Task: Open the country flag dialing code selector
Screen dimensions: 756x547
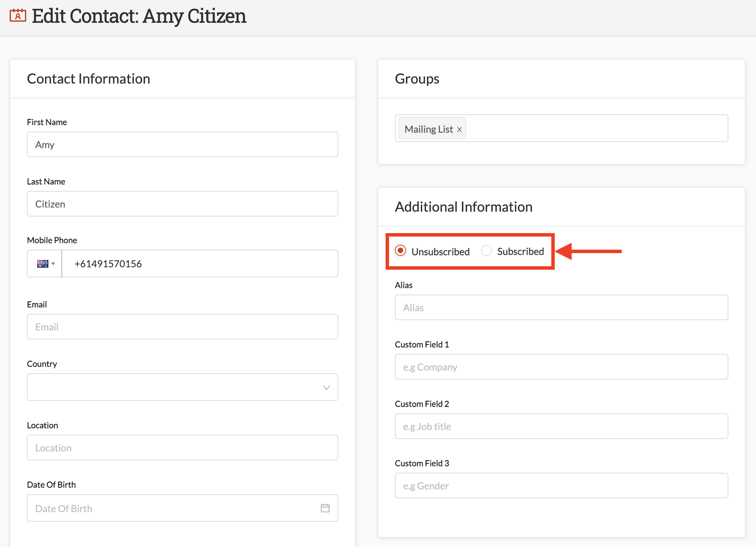Action: [x=45, y=264]
